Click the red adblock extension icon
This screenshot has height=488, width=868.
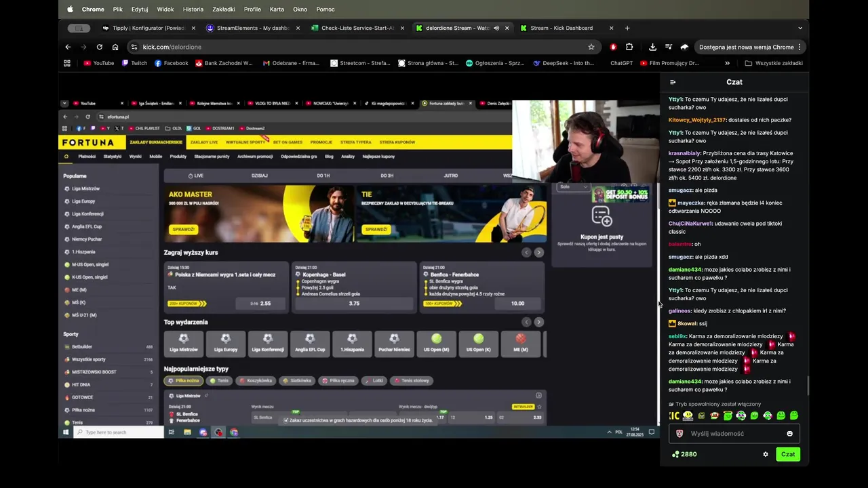[x=613, y=47]
